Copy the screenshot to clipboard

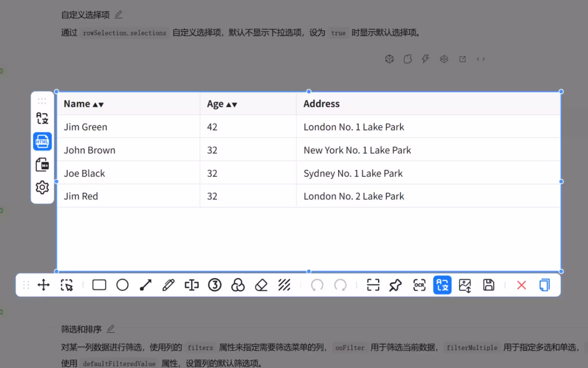544,285
